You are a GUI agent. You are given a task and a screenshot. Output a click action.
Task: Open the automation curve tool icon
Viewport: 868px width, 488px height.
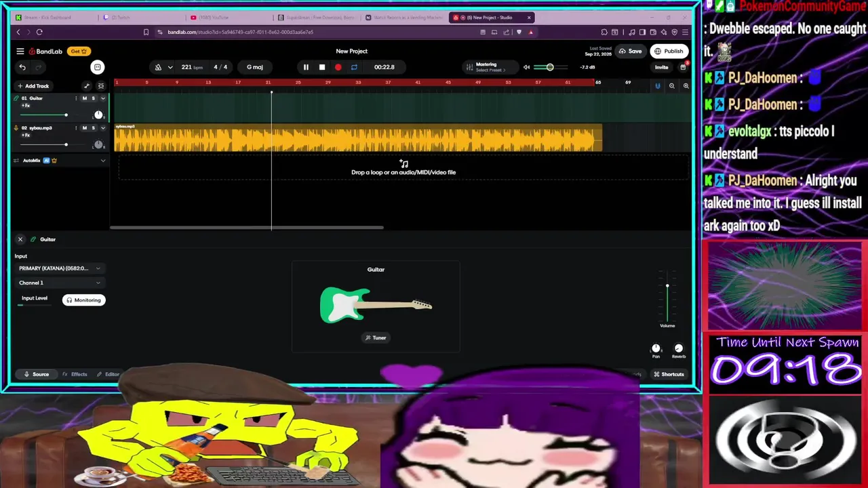(87, 86)
